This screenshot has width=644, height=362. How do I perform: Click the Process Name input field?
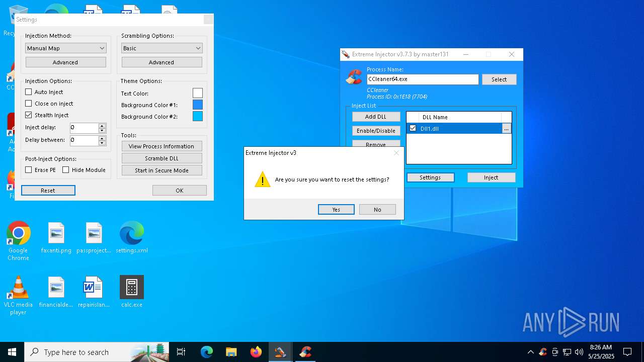423,79
